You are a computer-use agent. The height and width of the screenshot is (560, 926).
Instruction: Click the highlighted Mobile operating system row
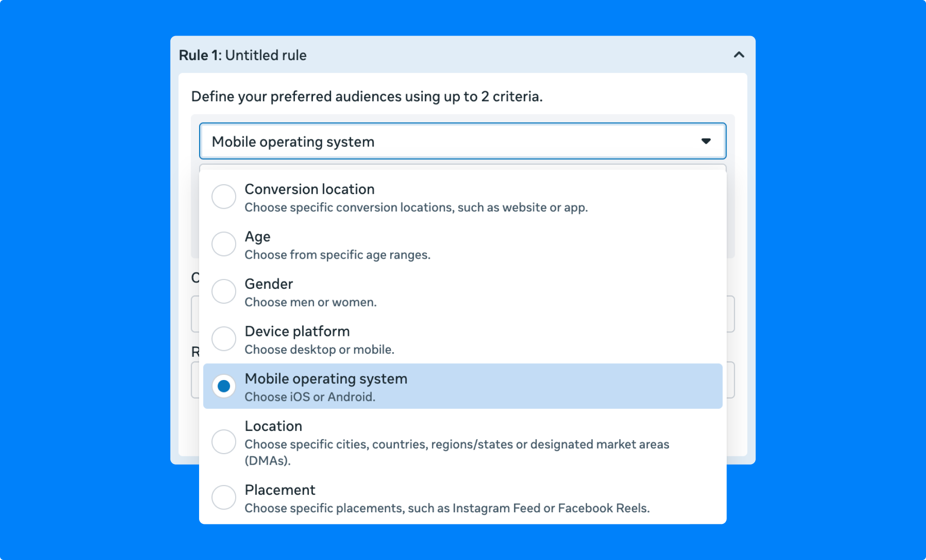click(463, 386)
